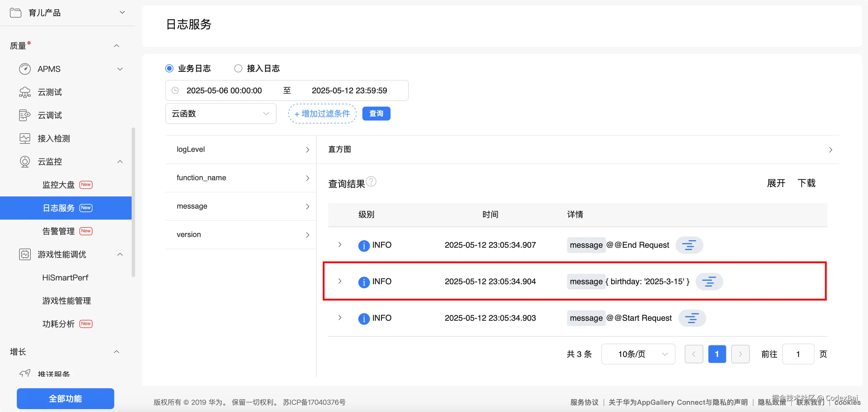Select the 接入日志 radio button

[x=238, y=68]
